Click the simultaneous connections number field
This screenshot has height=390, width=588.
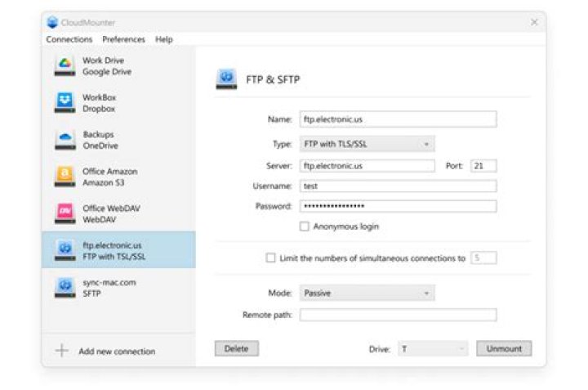click(483, 258)
